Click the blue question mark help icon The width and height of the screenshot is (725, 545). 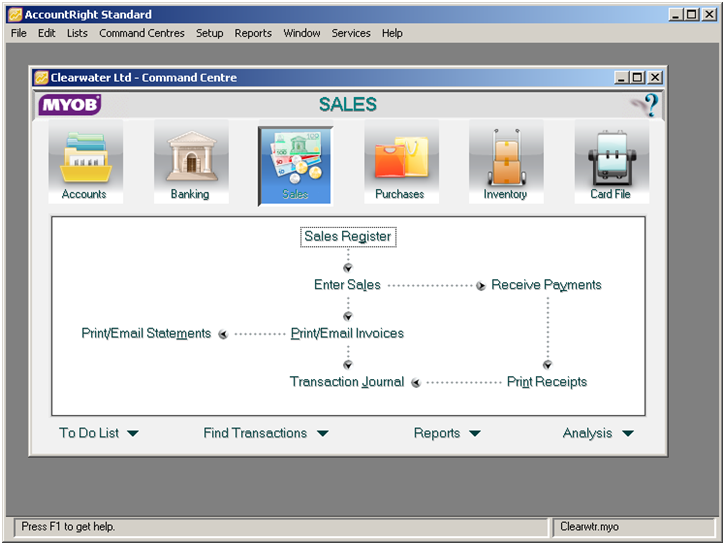(x=650, y=104)
